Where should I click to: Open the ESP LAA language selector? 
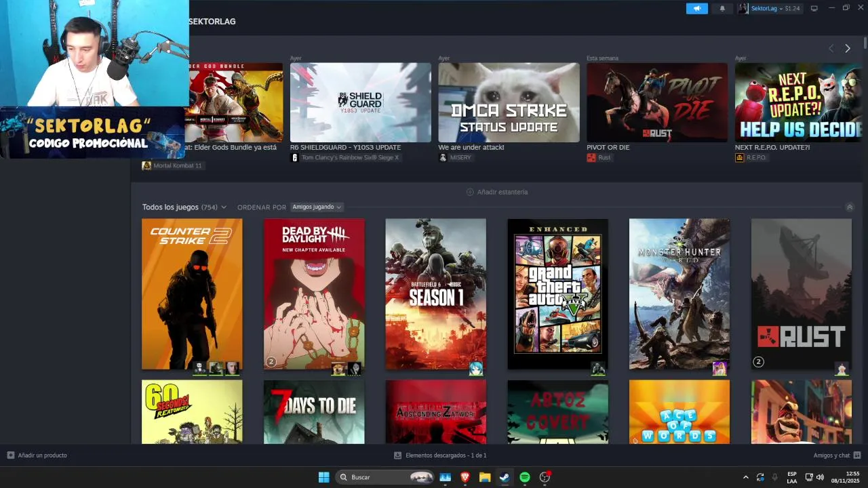pos(792,477)
